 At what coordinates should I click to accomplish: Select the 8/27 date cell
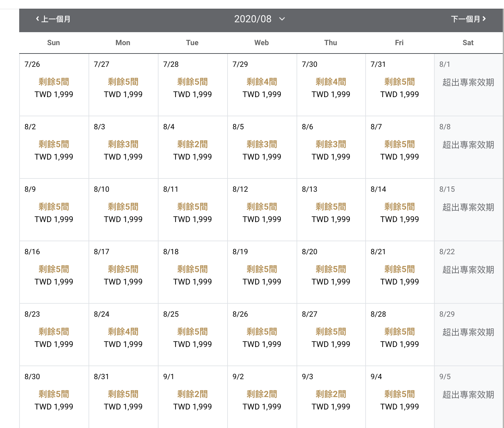click(331, 335)
